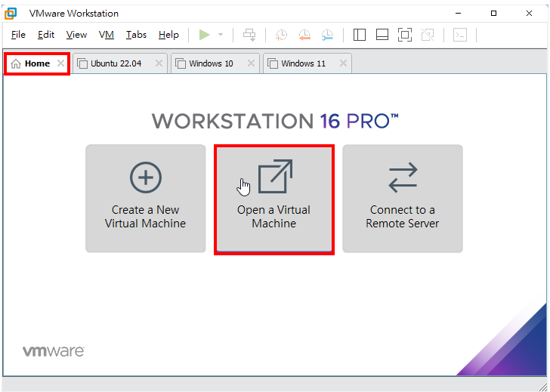Open the console view toolbar icon
Viewport: 550px width, 392px height.
[x=460, y=35]
